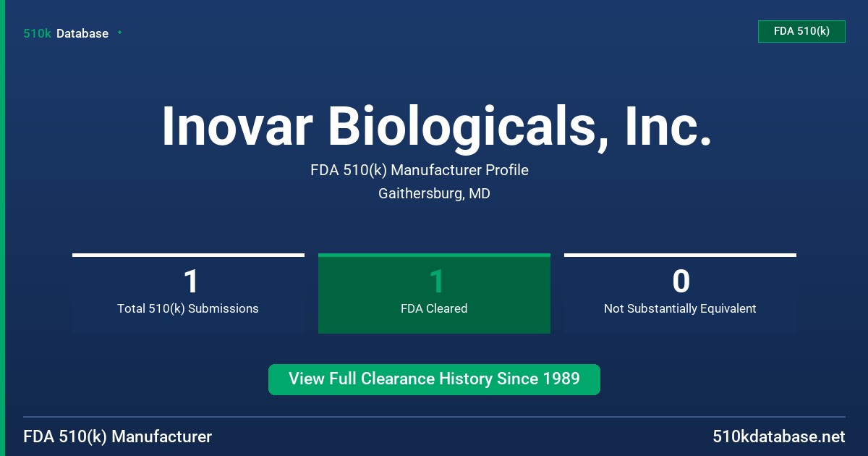Visit the 510kdatabase.net link
The width and height of the screenshot is (868, 456).
[779, 436]
